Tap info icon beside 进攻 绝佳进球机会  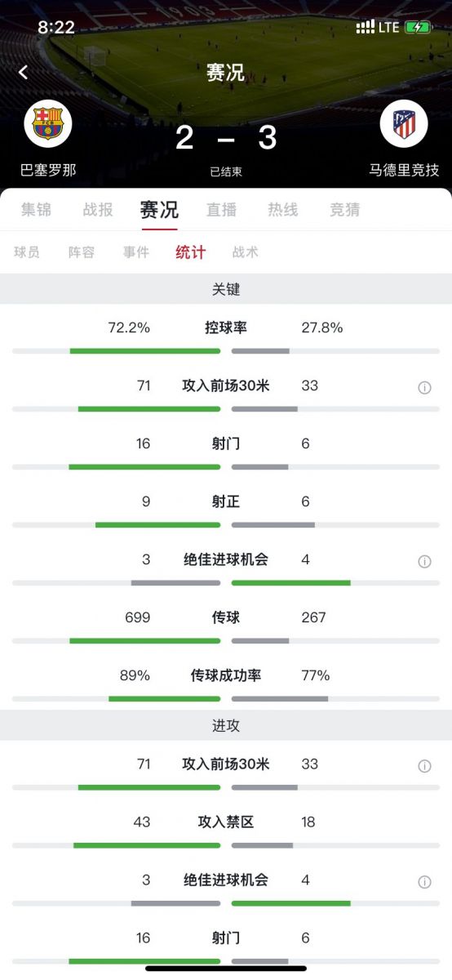(x=424, y=882)
